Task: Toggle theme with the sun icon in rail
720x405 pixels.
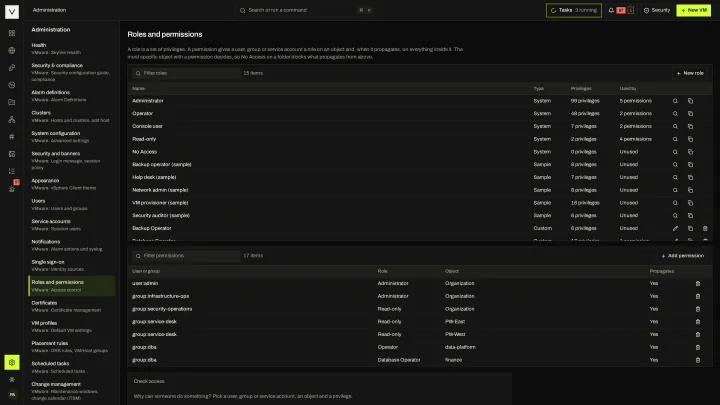Action: 12,379
